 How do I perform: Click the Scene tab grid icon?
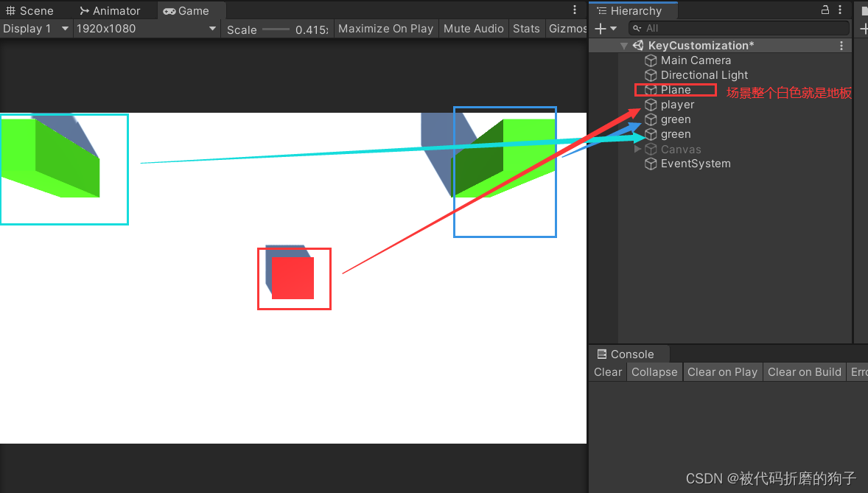[x=10, y=10]
